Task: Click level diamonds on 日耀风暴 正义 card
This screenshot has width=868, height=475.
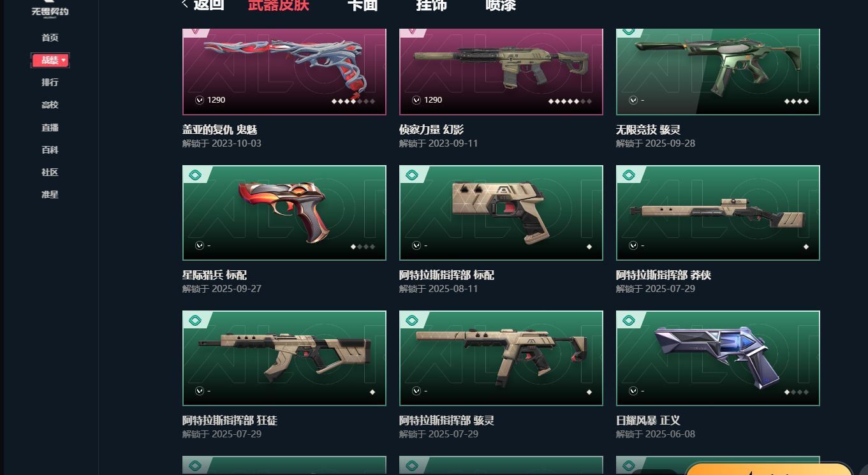Action: [796, 392]
